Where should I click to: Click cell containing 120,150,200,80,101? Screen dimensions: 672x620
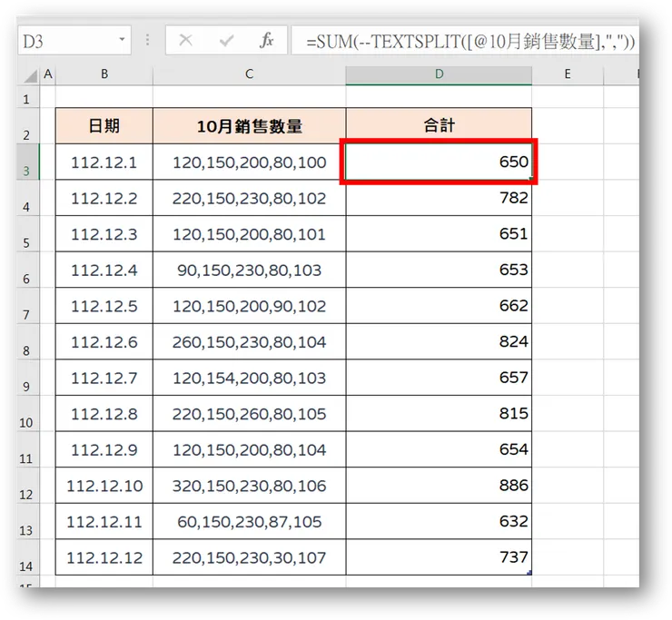[249, 234]
